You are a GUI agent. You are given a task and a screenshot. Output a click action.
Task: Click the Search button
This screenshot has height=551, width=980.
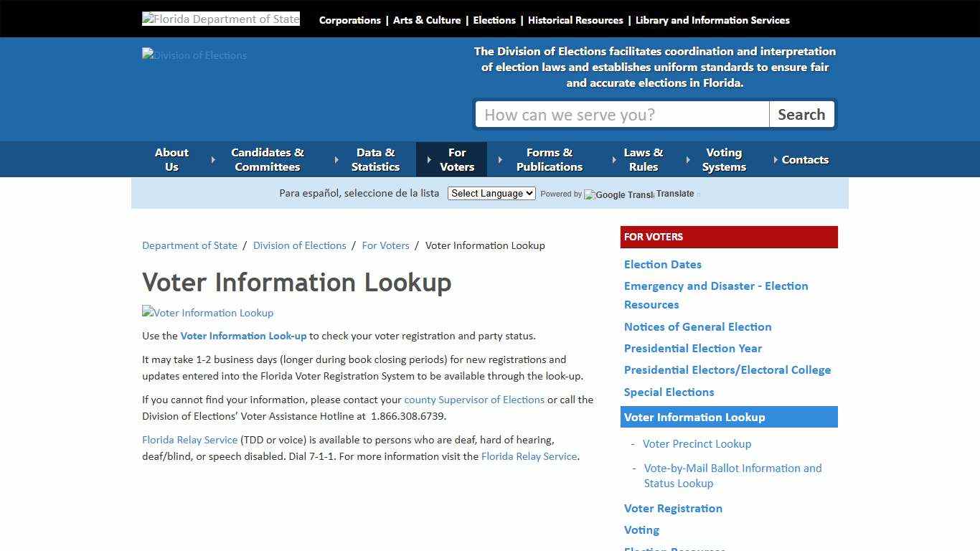[801, 114]
